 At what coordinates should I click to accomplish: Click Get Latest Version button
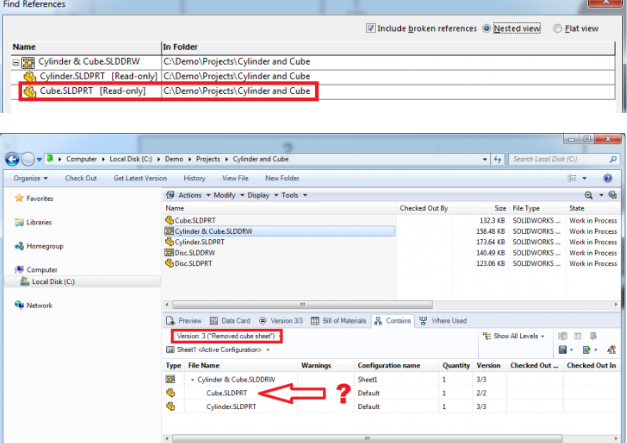tap(140, 178)
